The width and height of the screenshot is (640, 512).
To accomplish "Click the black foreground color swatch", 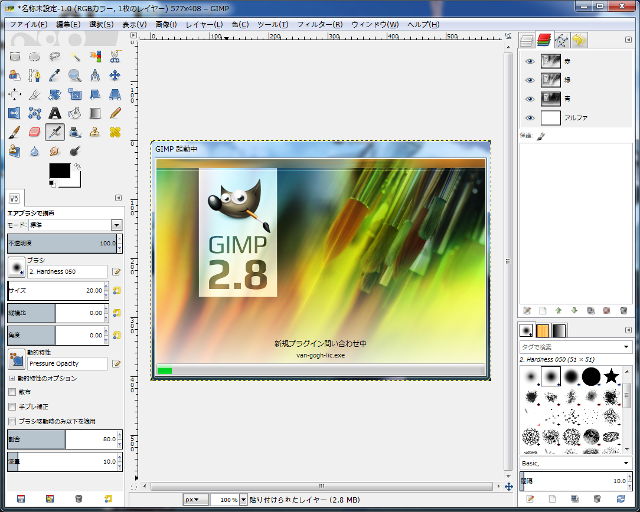I will point(59,171).
